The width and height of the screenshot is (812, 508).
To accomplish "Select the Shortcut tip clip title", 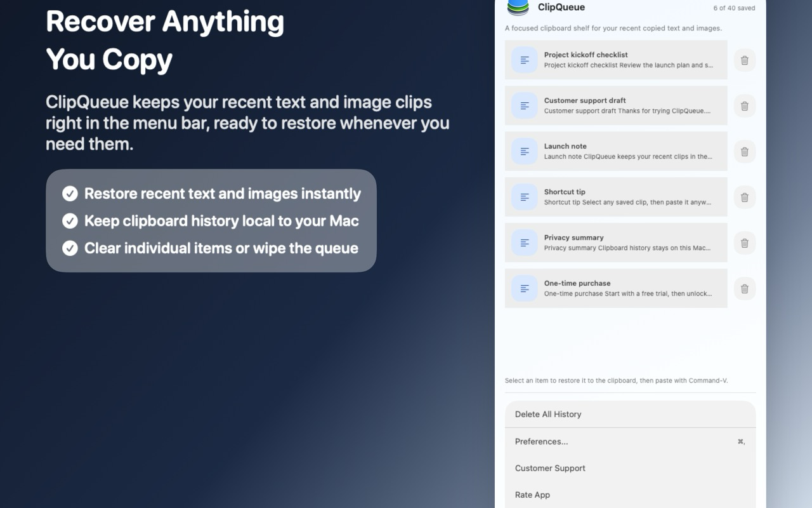I will pos(565,192).
